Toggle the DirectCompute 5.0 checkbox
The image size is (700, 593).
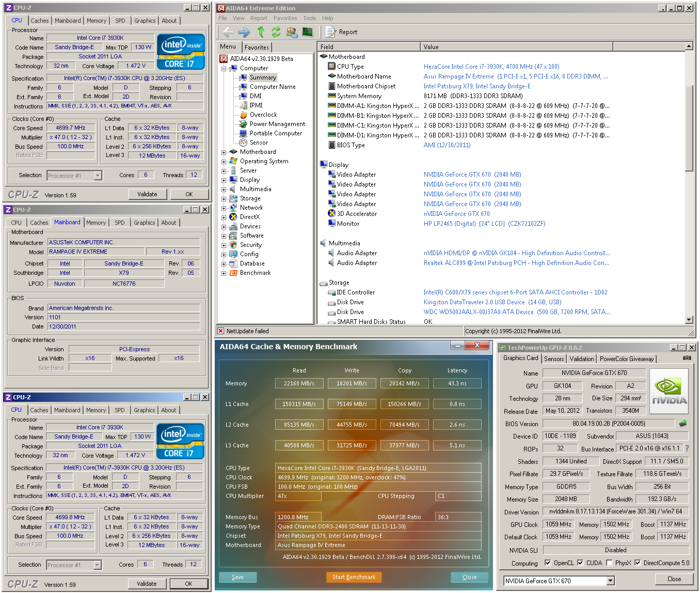tap(638, 563)
